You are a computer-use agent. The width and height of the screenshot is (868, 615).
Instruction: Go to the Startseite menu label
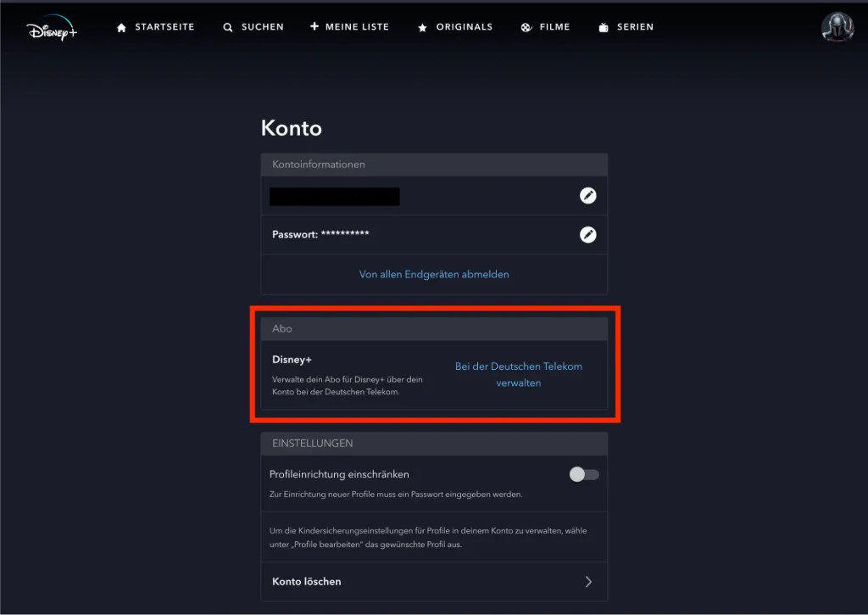tap(164, 27)
